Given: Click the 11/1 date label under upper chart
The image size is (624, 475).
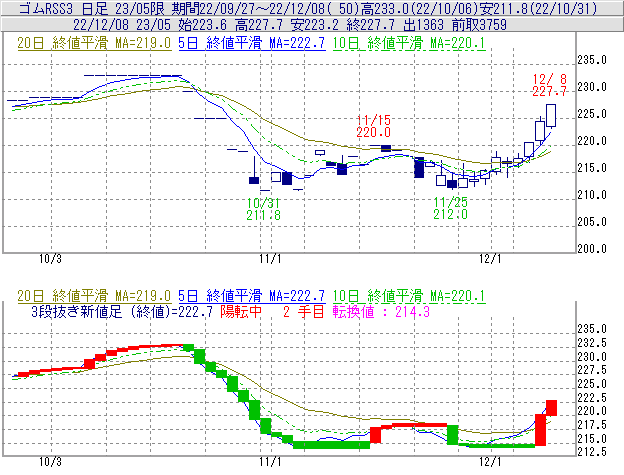Looking at the screenshot, I should point(270,259).
